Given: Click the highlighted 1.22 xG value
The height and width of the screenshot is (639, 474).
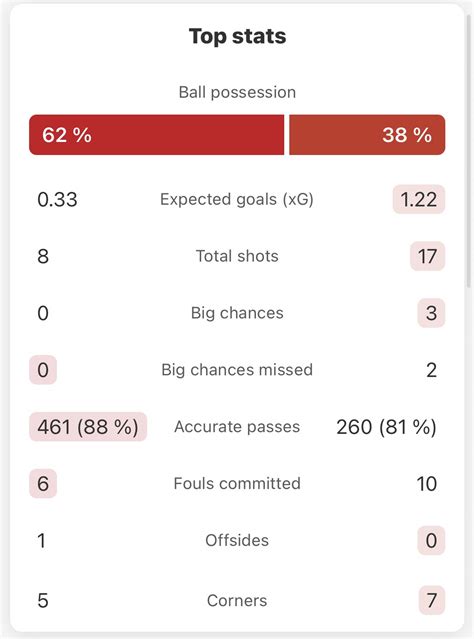Looking at the screenshot, I should [419, 199].
